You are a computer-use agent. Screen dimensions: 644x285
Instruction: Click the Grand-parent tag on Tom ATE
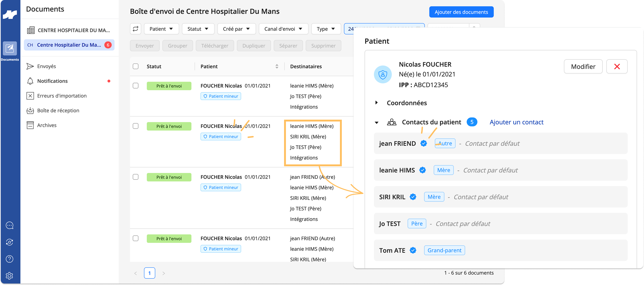444,250
